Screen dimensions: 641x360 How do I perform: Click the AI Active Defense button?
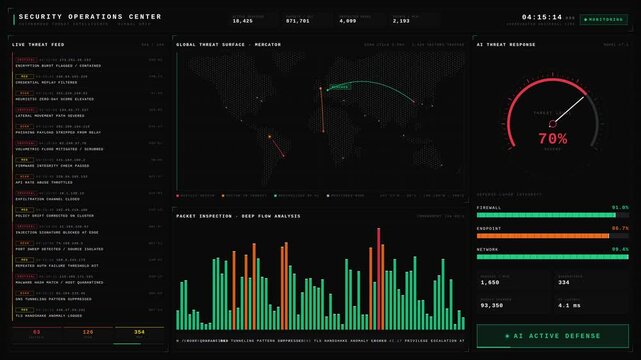tap(552, 336)
